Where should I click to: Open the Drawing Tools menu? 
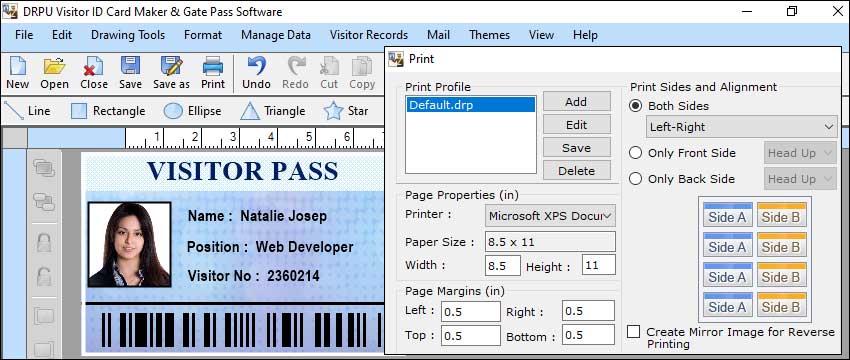coord(128,35)
